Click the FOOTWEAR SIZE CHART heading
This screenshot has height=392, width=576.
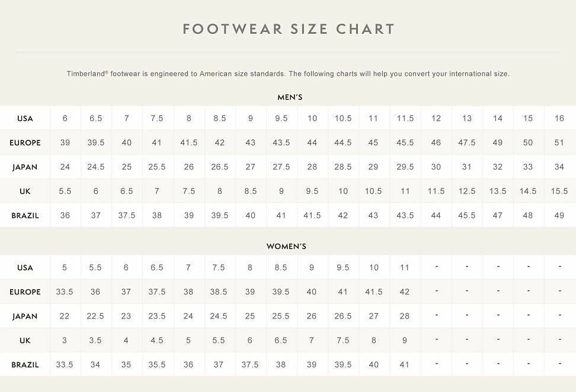click(289, 29)
